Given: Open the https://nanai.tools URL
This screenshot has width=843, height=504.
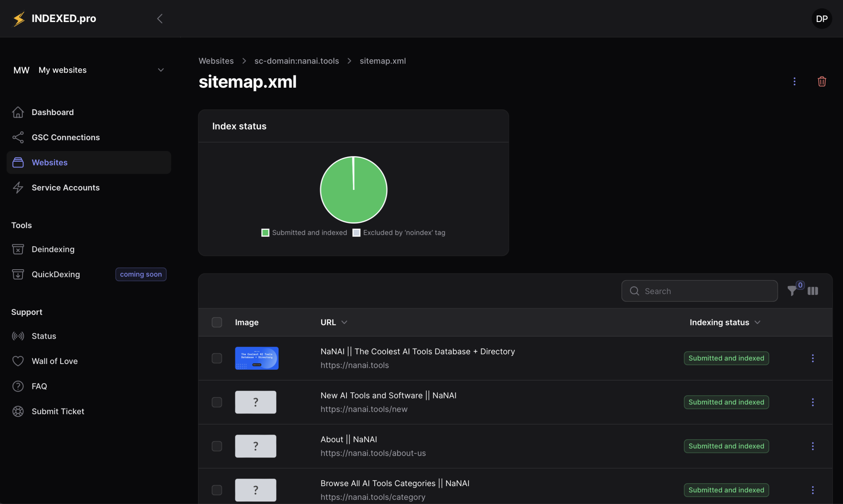Looking at the screenshot, I should pyautogui.click(x=354, y=365).
